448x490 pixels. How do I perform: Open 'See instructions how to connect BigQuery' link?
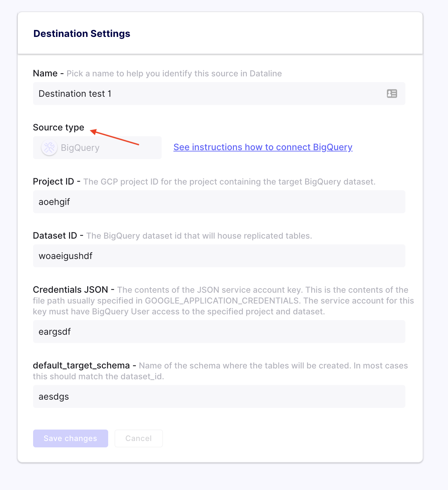pos(263,147)
